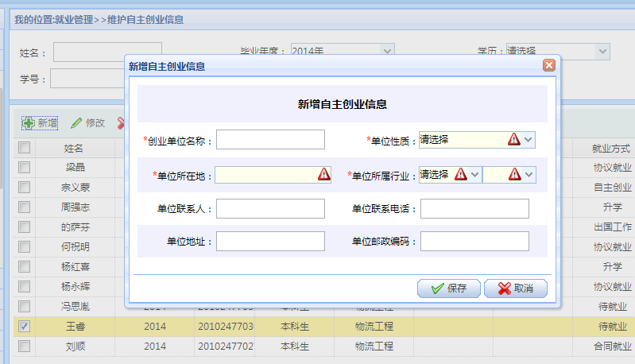The height and width of the screenshot is (364, 635).
Task: Click the name cell 刘顺
Action: [x=76, y=347]
